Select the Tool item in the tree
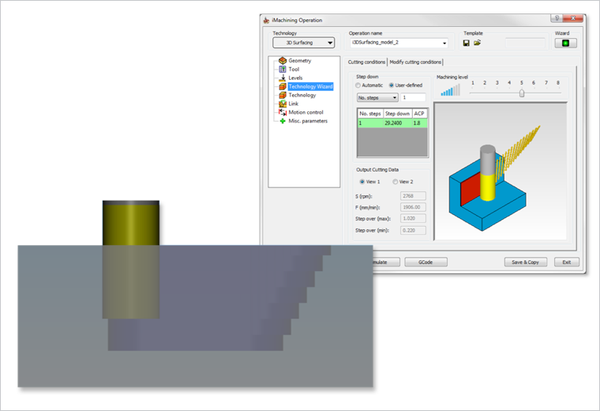 coord(294,70)
